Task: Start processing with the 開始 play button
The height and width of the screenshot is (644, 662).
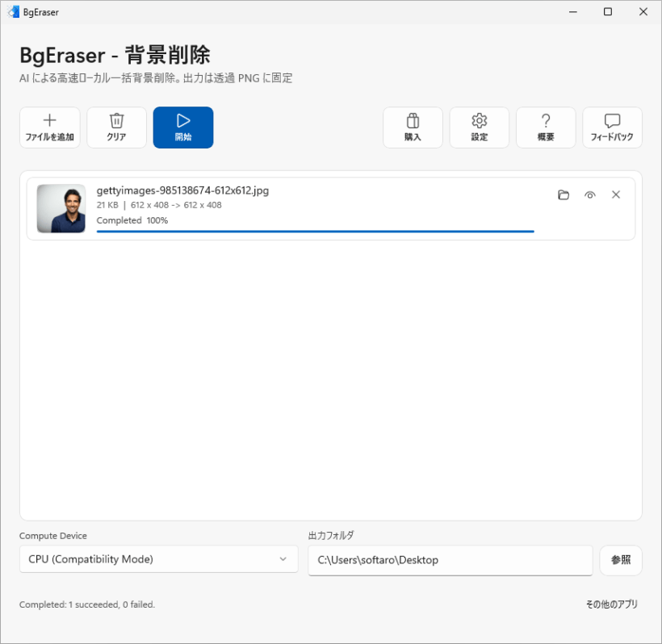Action: coord(183,128)
